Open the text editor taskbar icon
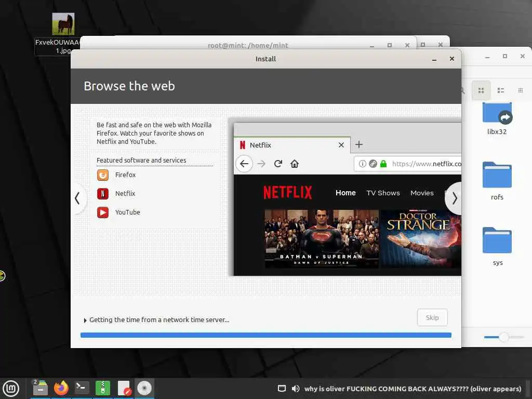532x399 pixels. (x=124, y=388)
